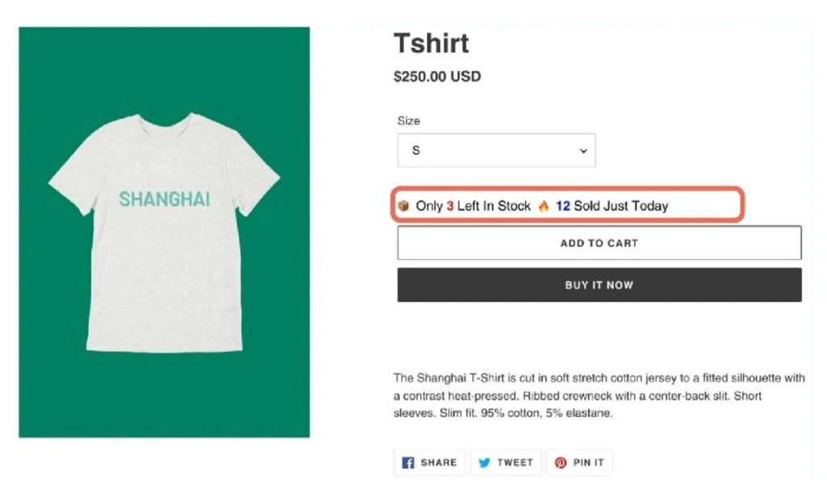
Task: Click the package emoji before the stock warning
Action: coord(402,206)
